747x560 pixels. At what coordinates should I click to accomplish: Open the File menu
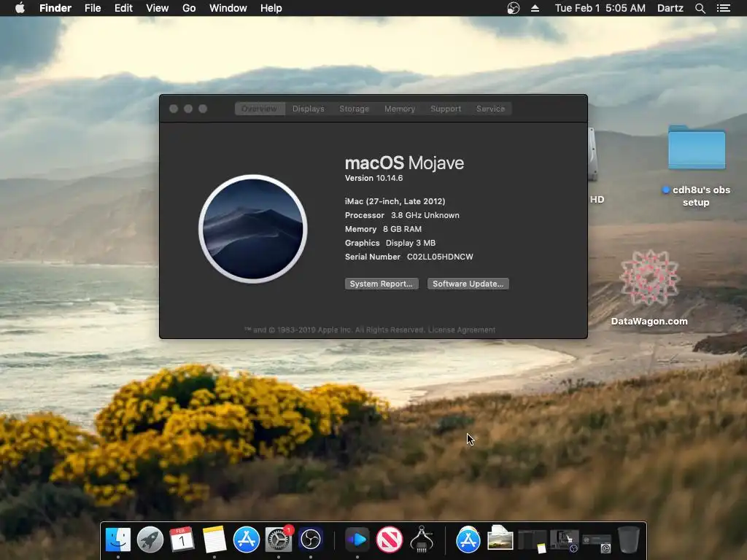(x=93, y=8)
